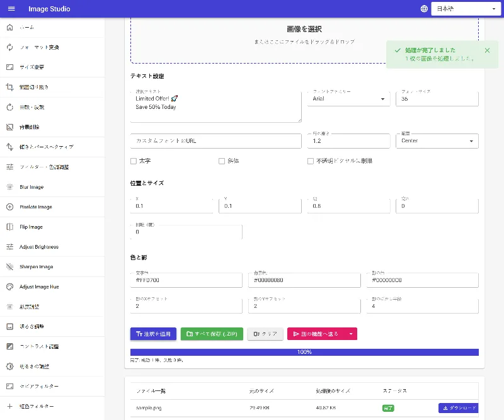Check 不透明ピクセルに制限 option
Screen dimensions: 504x420
[x=311, y=161]
